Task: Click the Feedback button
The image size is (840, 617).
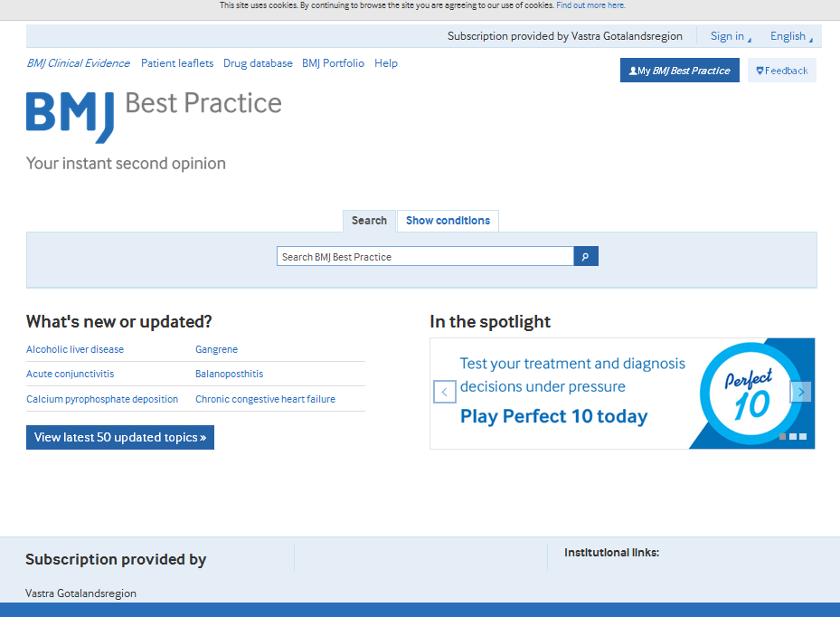Action: pyautogui.click(x=781, y=71)
